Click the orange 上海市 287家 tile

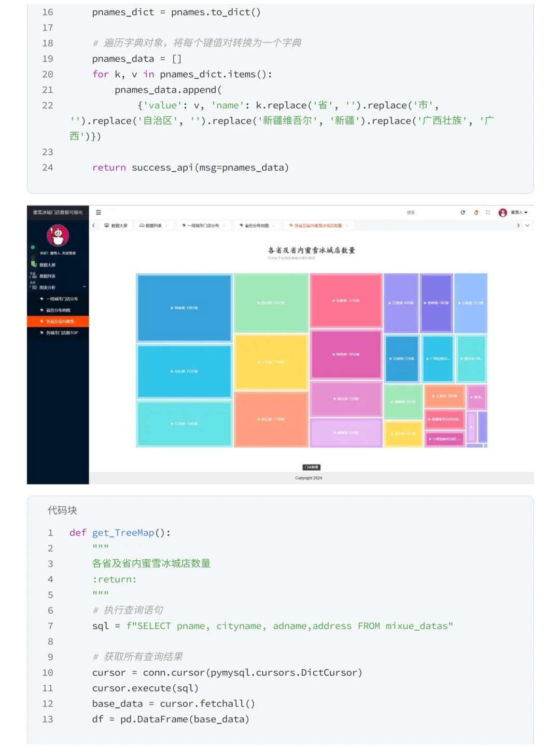click(x=445, y=396)
